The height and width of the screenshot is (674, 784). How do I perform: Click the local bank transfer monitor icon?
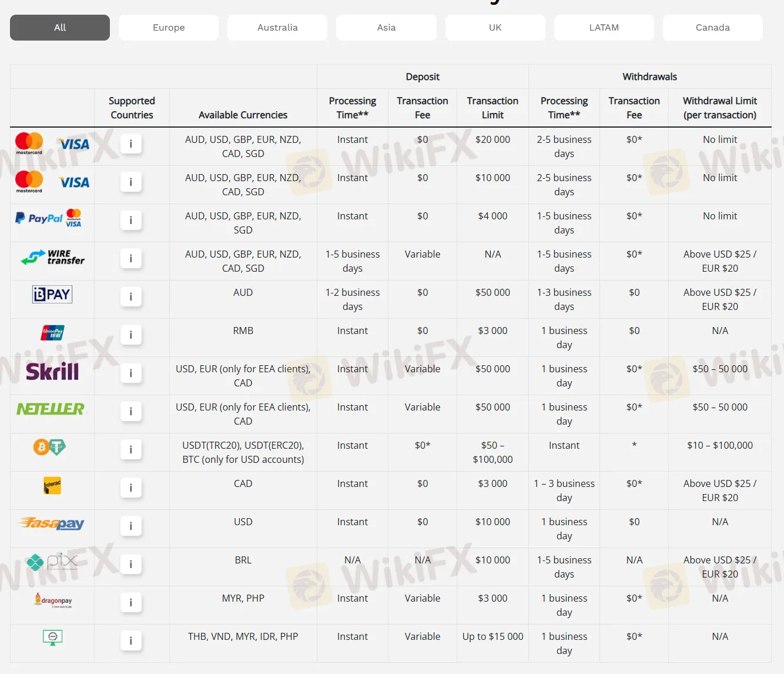click(x=52, y=638)
